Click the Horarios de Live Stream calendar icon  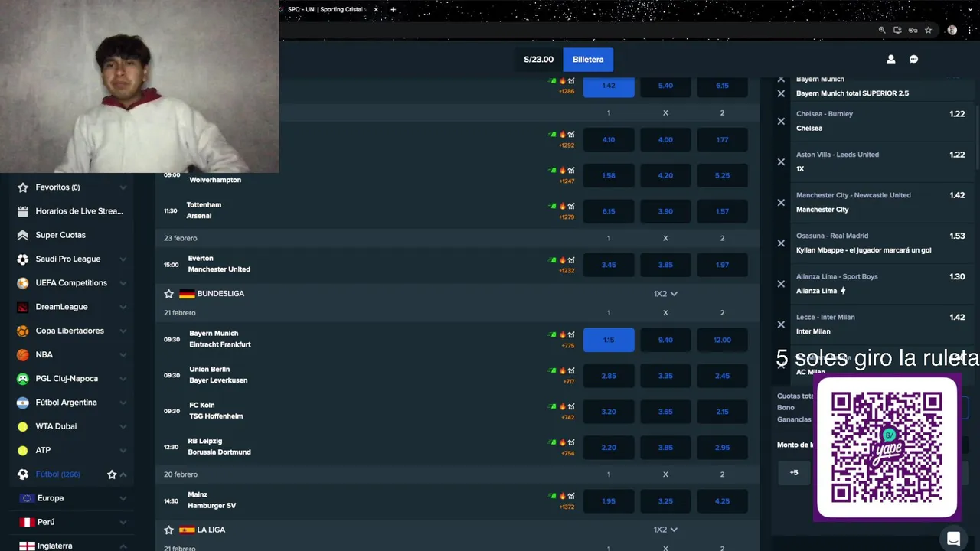coord(23,211)
